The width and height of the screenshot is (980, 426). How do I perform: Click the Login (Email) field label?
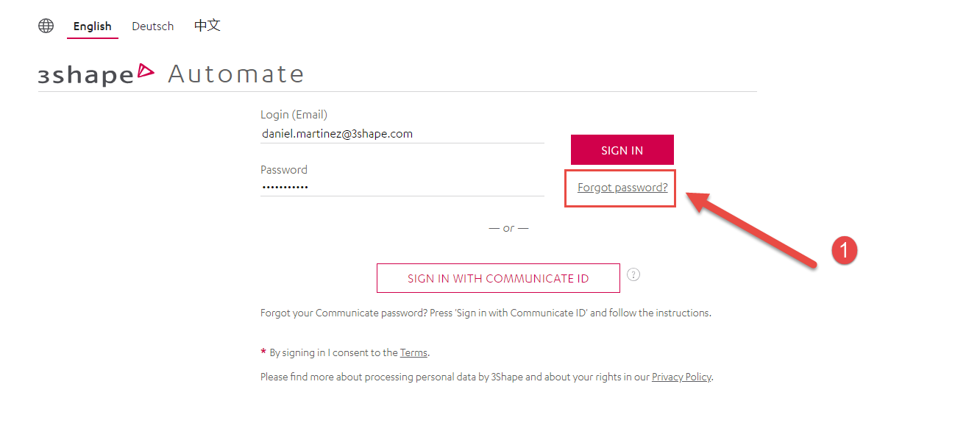tap(294, 115)
